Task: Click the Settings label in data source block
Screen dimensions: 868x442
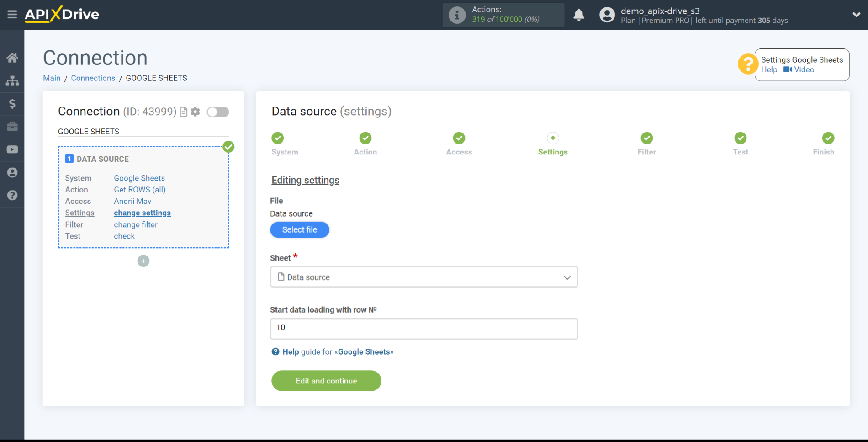Action: tap(79, 213)
